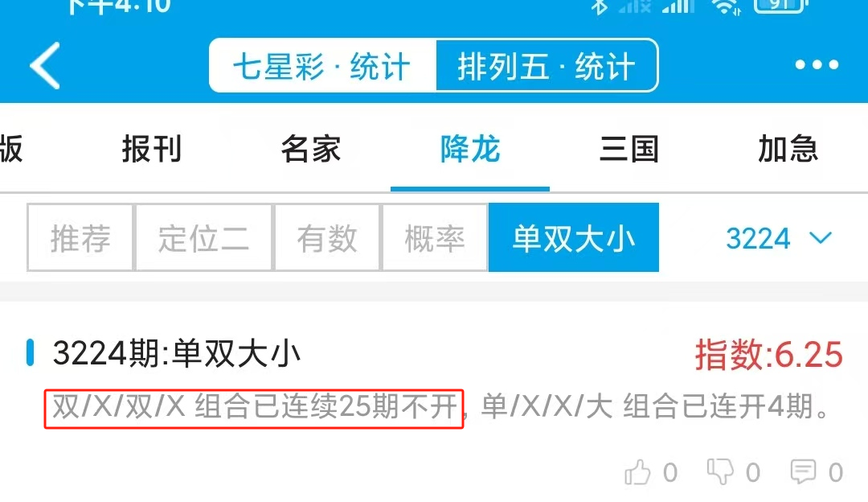
Task: Open the 3224 period dropdown
Action: [779, 239]
